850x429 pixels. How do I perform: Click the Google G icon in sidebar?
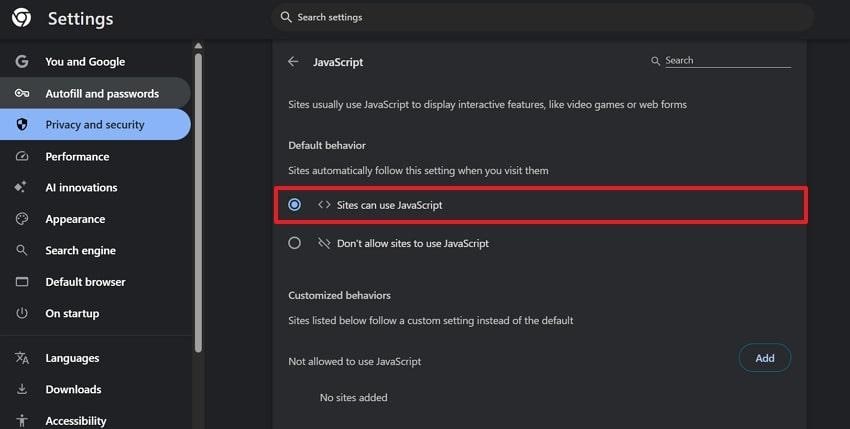click(x=22, y=62)
